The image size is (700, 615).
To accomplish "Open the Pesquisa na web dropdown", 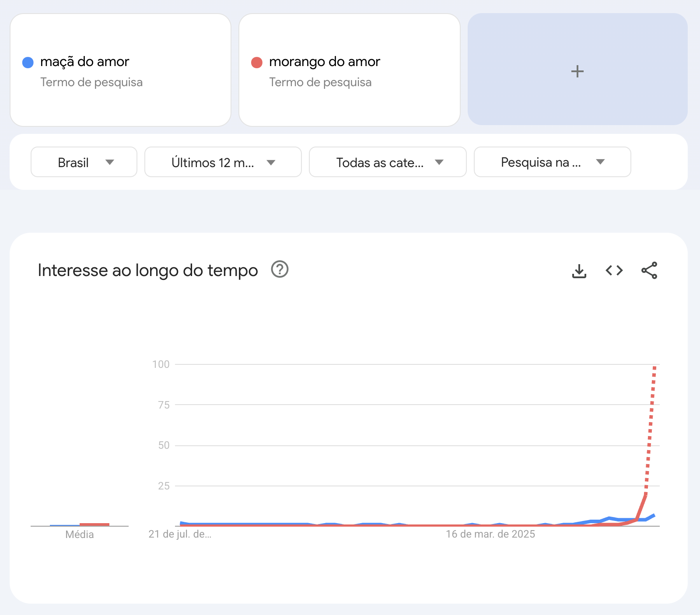I will [552, 162].
